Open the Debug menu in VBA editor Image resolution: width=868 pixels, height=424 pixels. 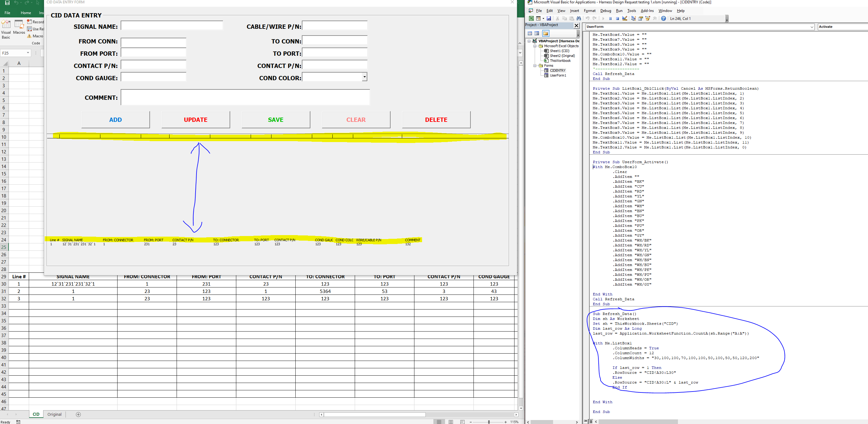click(x=605, y=11)
